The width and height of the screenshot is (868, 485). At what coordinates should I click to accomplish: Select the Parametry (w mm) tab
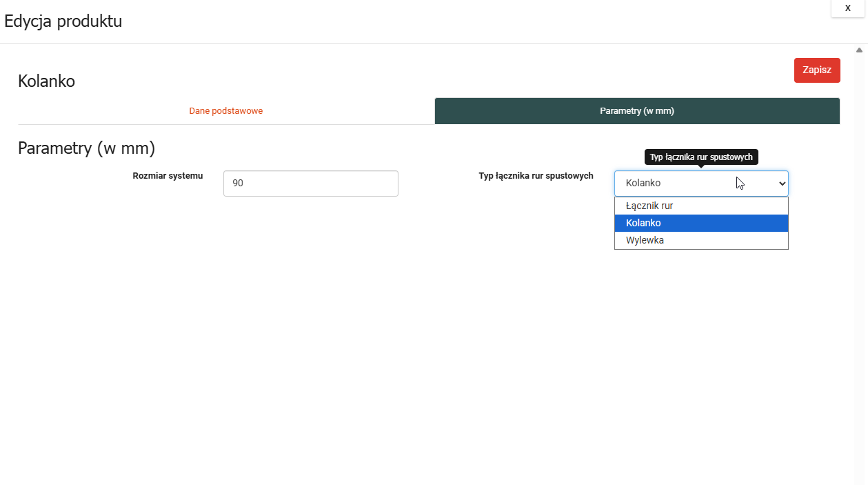[x=637, y=111]
